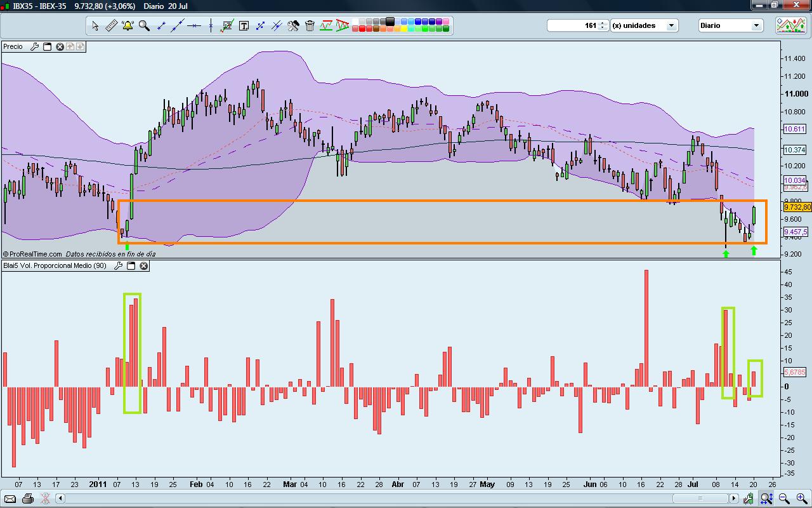The height and width of the screenshot is (508, 812).
Task: Click the left arrow of the horizontal scrollbar
Action: 61,498
